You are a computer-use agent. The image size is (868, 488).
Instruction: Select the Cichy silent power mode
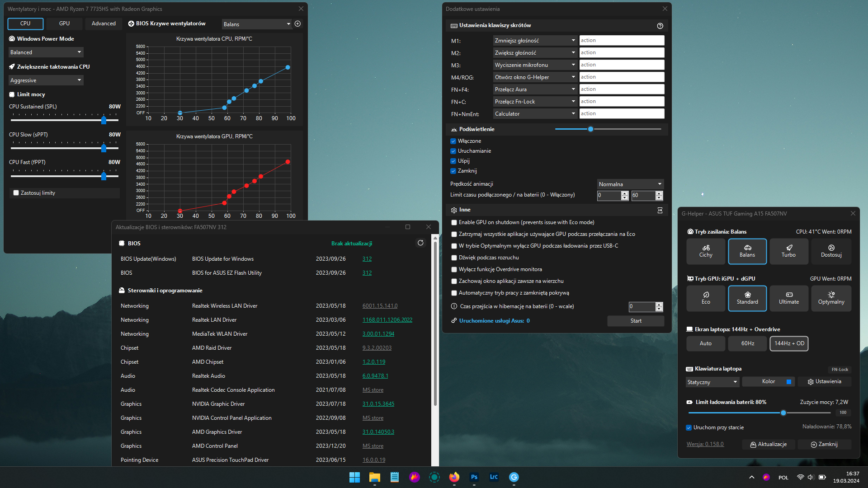pos(705,251)
